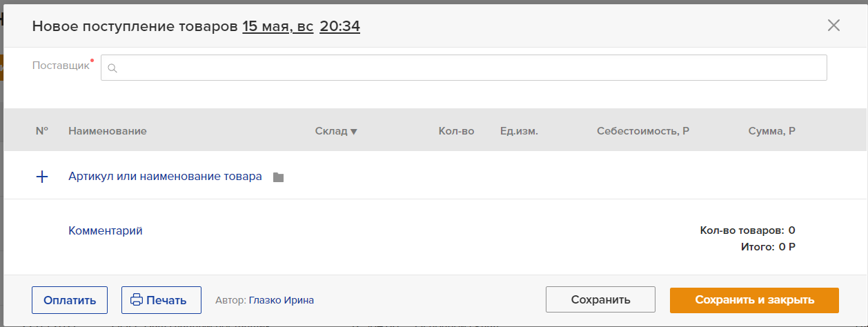Click the Себестоимость, Р column header
The image size is (868, 327).
643,130
